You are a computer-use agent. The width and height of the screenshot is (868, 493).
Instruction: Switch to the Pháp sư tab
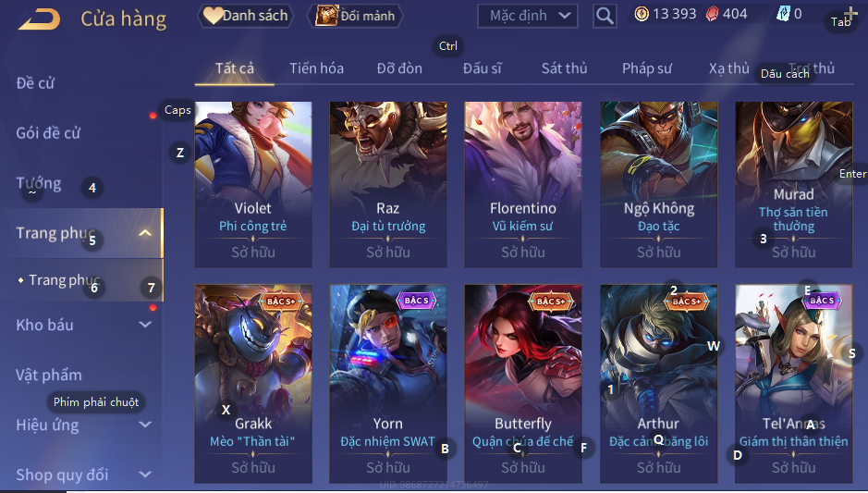(646, 68)
